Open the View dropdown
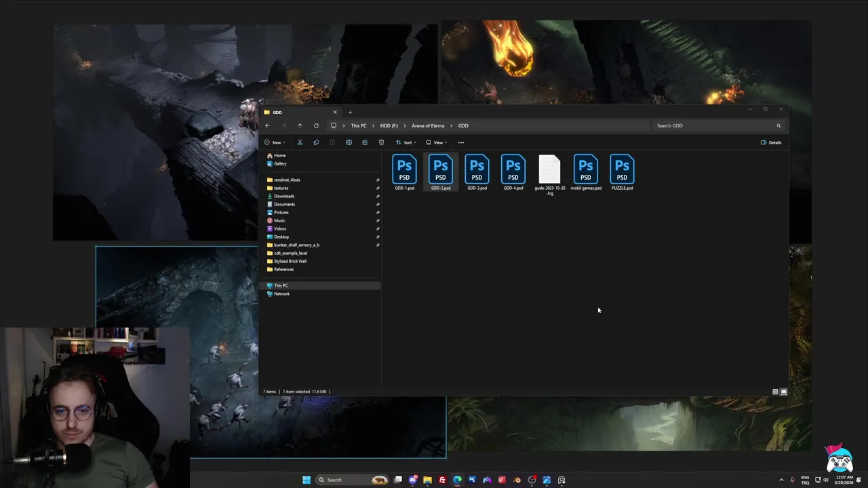The width and height of the screenshot is (868, 488). click(x=436, y=142)
